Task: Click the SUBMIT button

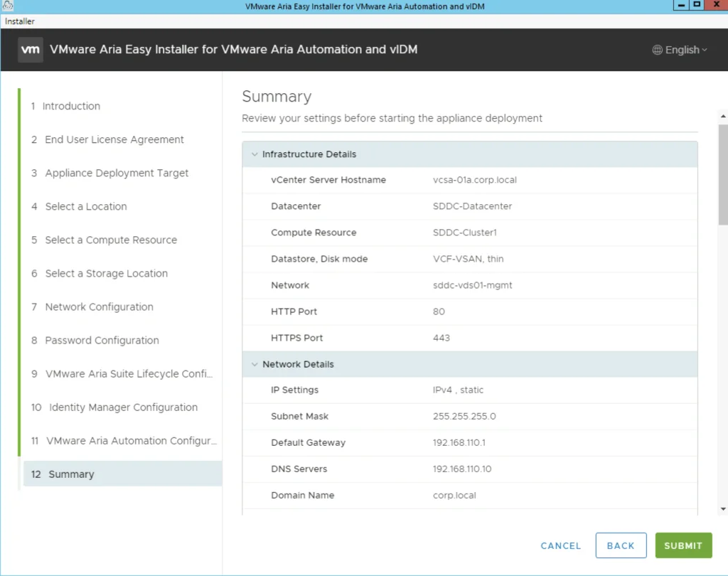Action: (x=683, y=545)
